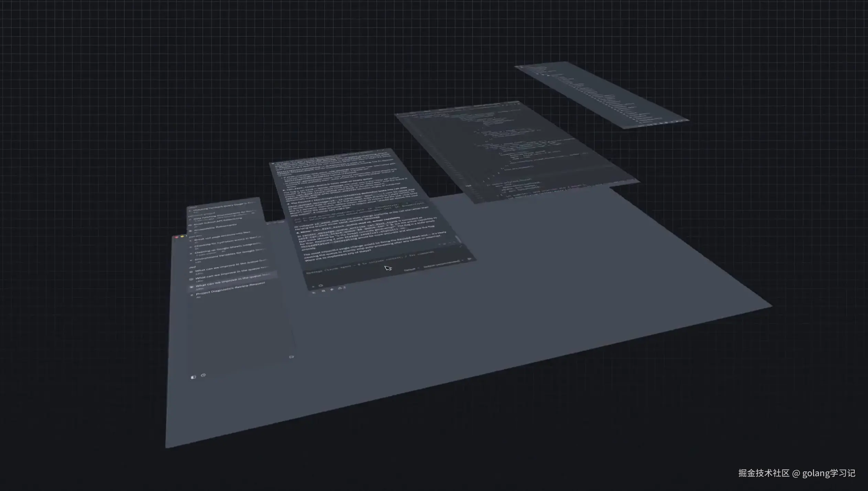
Task: Open the Project Diagnostics Review Request thread
Action: click(230, 289)
